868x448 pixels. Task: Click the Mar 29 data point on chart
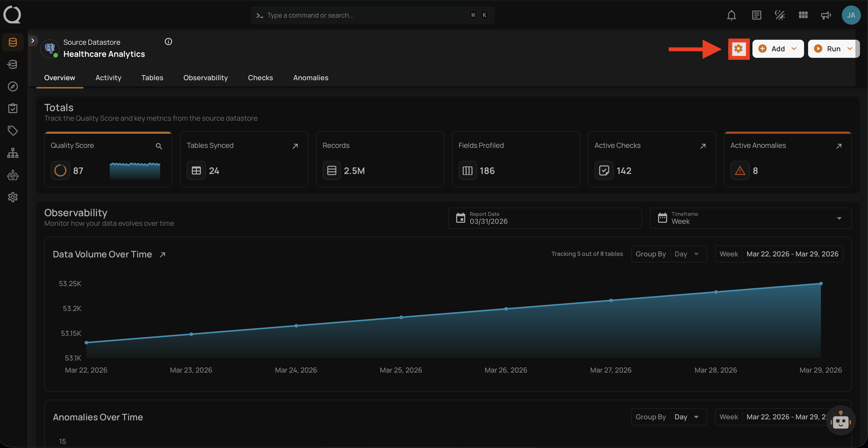[x=821, y=284]
